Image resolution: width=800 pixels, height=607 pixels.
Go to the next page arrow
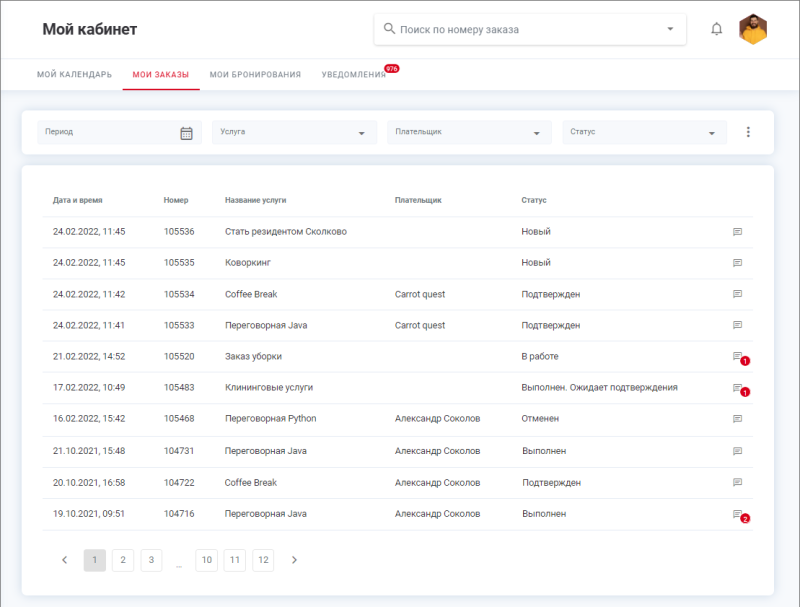coord(294,560)
